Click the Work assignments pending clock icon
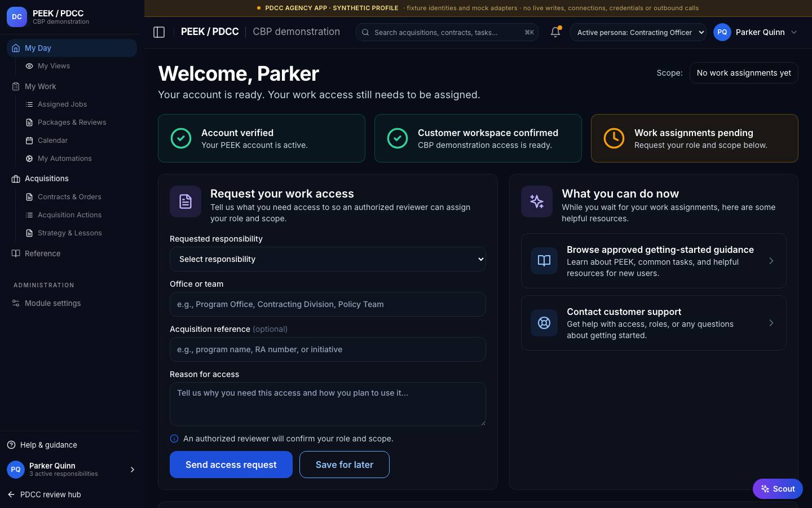 pos(614,138)
